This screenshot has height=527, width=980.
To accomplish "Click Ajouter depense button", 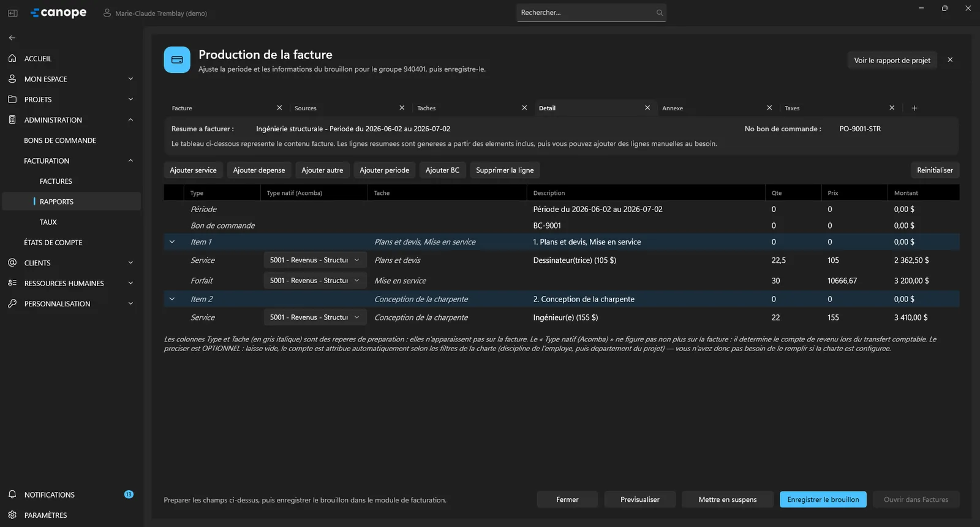I will (x=259, y=170).
